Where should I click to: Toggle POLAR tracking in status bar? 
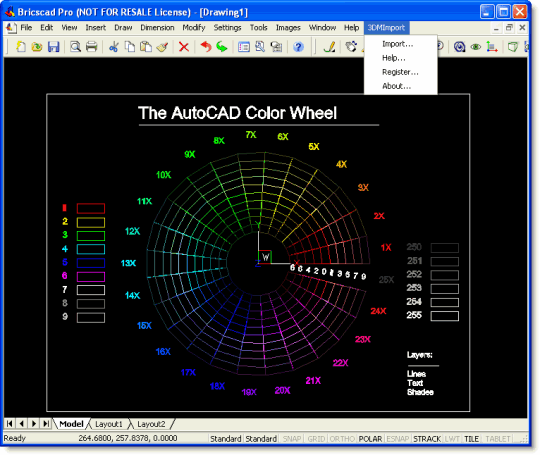point(370,439)
